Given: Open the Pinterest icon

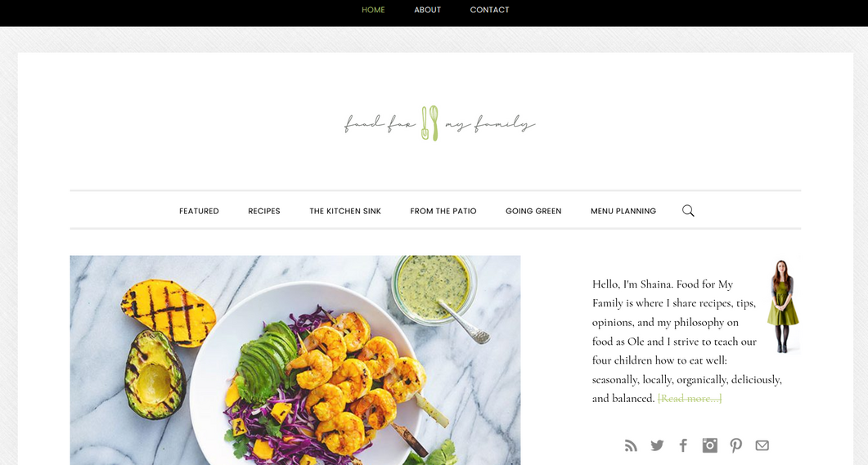Looking at the screenshot, I should tap(735, 445).
